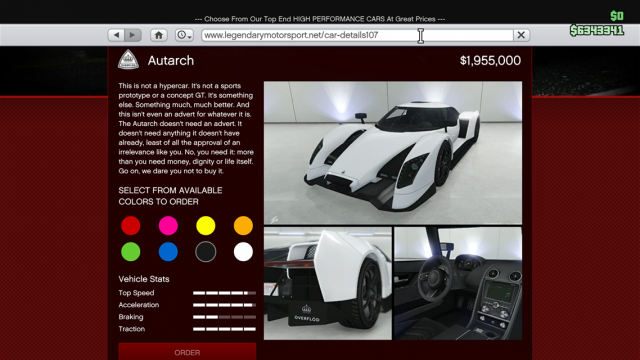Open the browsing history dropdown
640x360 pixels.
(x=184, y=35)
